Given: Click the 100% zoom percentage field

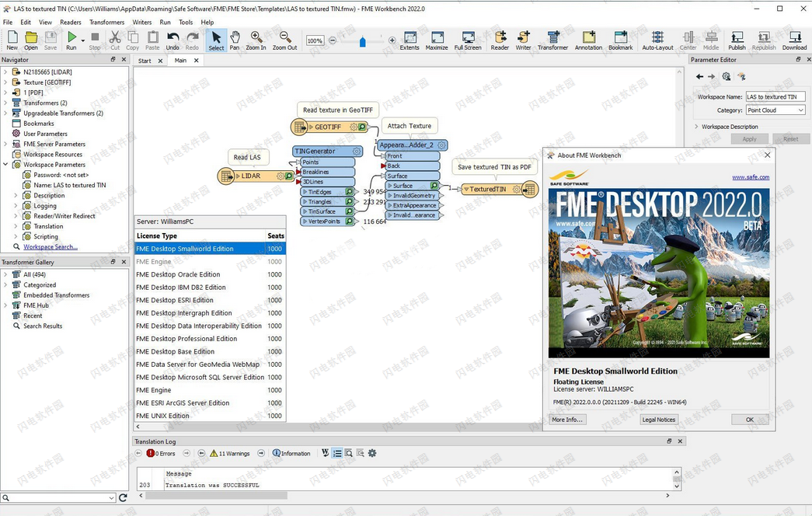Looking at the screenshot, I should pyautogui.click(x=315, y=40).
